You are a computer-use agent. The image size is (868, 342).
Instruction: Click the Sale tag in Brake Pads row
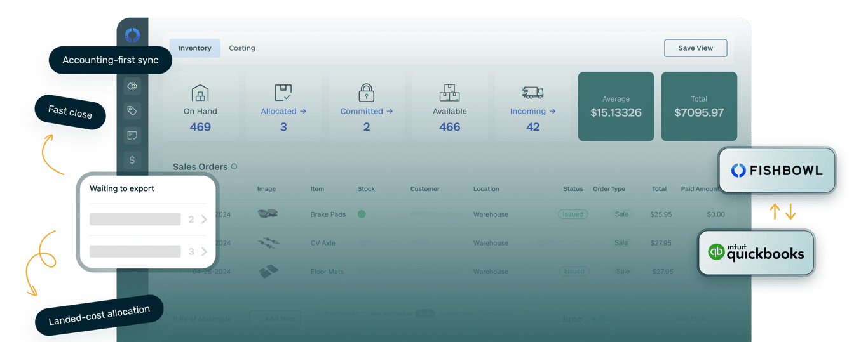[621, 214]
